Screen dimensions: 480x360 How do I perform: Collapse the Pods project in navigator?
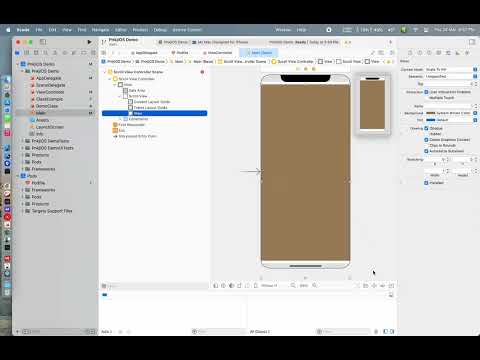pyautogui.click(x=18, y=176)
